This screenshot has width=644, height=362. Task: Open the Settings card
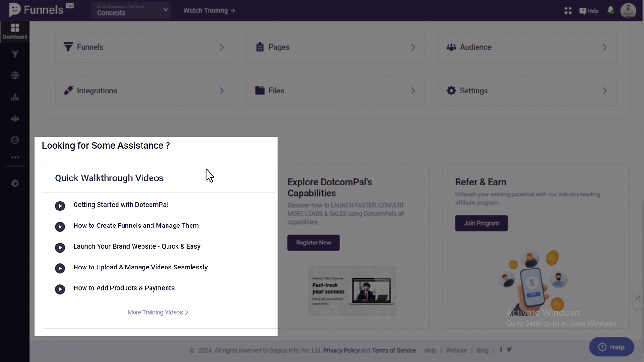[x=527, y=91]
